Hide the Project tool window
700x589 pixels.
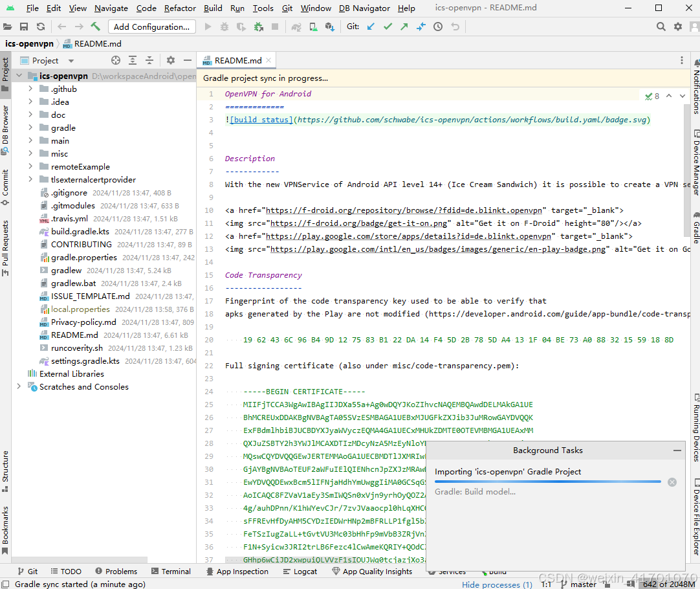point(188,60)
